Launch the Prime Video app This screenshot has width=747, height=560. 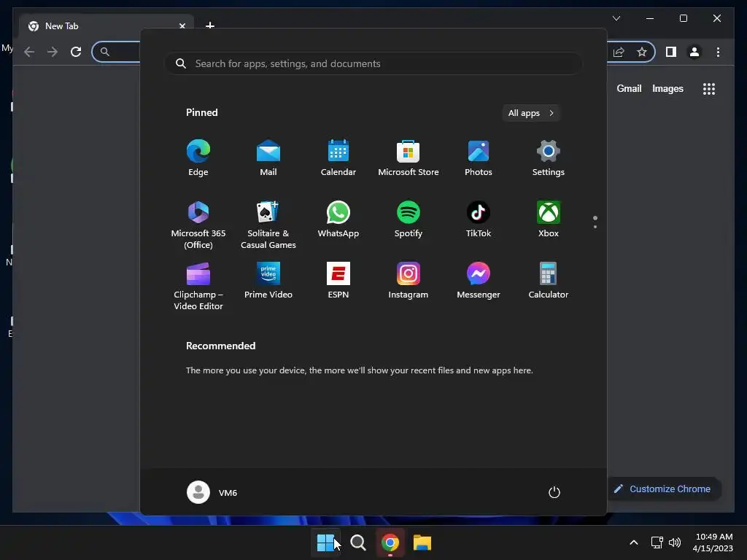268,281
